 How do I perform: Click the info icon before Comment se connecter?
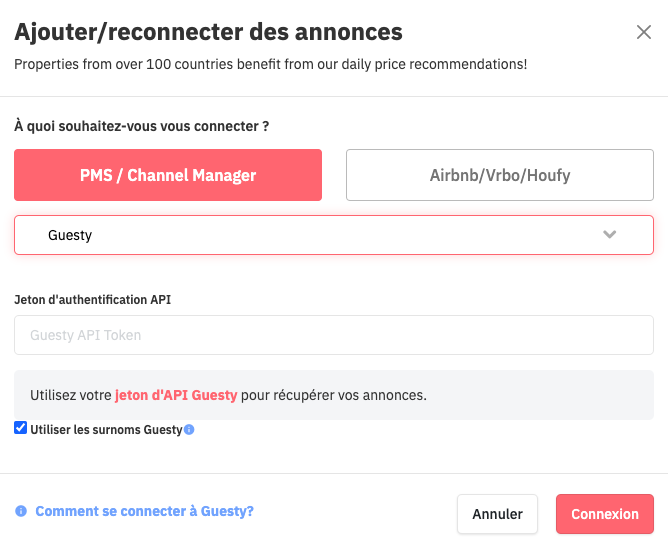tap(21, 511)
